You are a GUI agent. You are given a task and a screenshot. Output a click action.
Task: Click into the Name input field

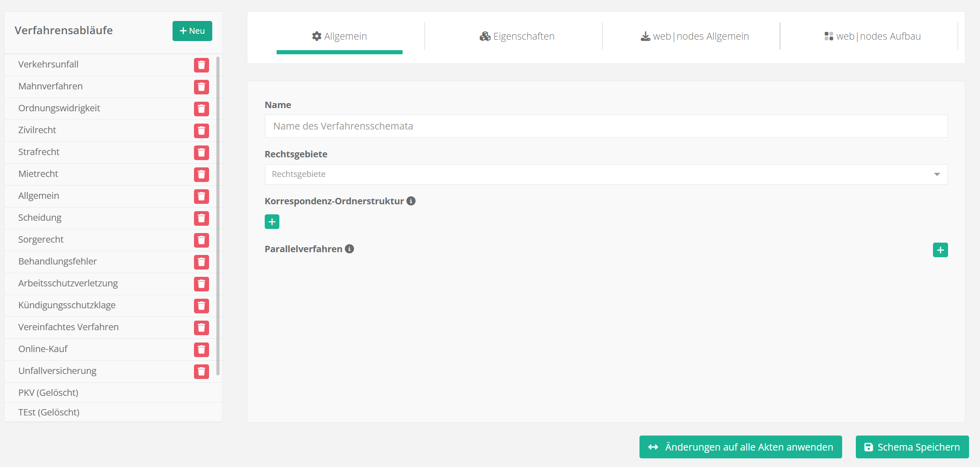pyautogui.click(x=606, y=126)
